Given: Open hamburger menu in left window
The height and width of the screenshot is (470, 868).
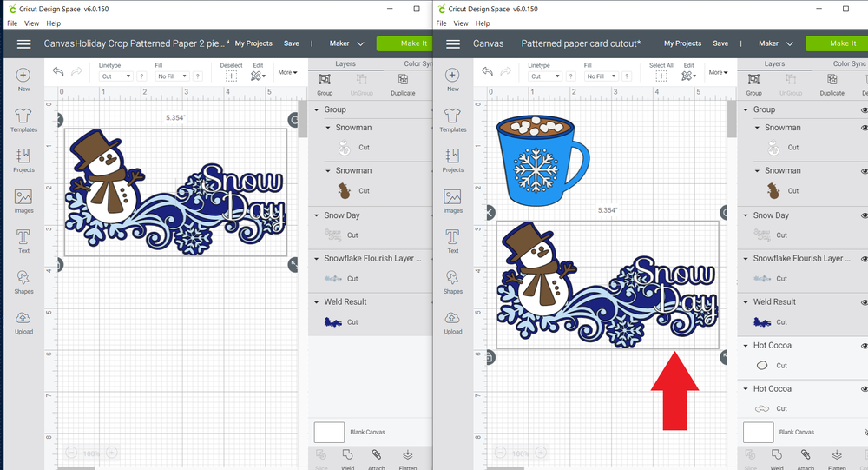Looking at the screenshot, I should [x=23, y=43].
